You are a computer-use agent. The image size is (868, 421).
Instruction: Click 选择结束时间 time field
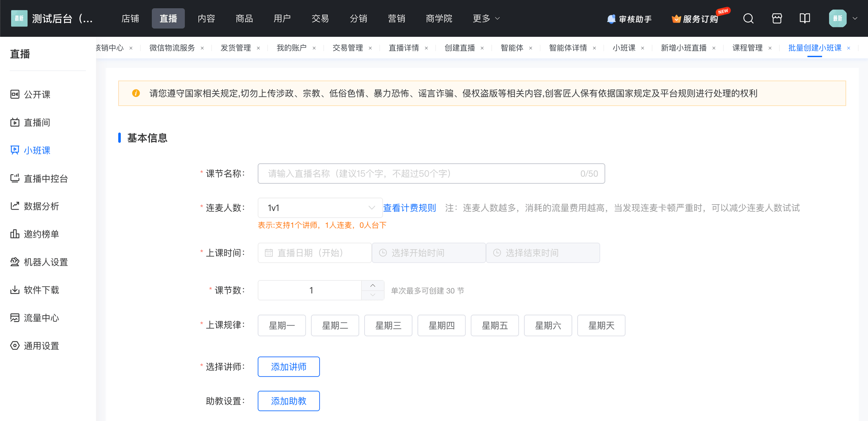point(543,253)
